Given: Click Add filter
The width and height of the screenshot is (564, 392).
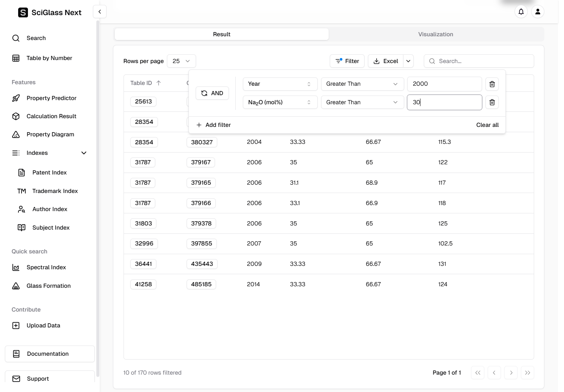Looking at the screenshot, I should (x=213, y=125).
